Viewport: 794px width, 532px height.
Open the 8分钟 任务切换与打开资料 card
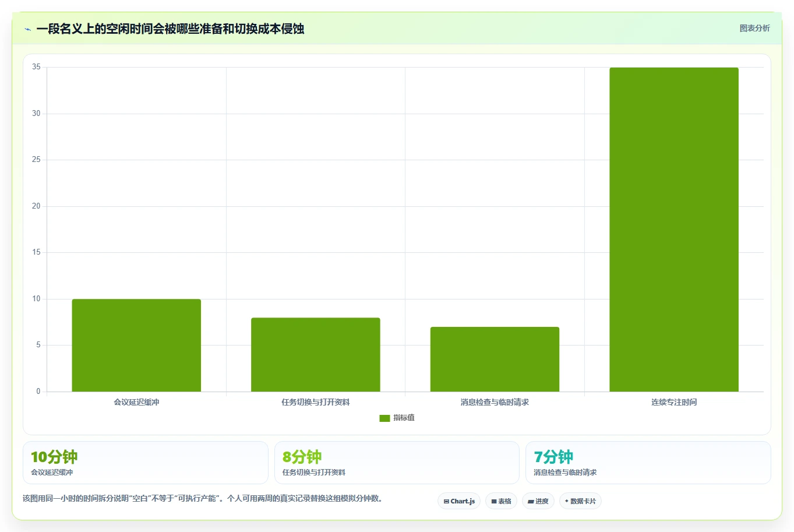(397, 463)
